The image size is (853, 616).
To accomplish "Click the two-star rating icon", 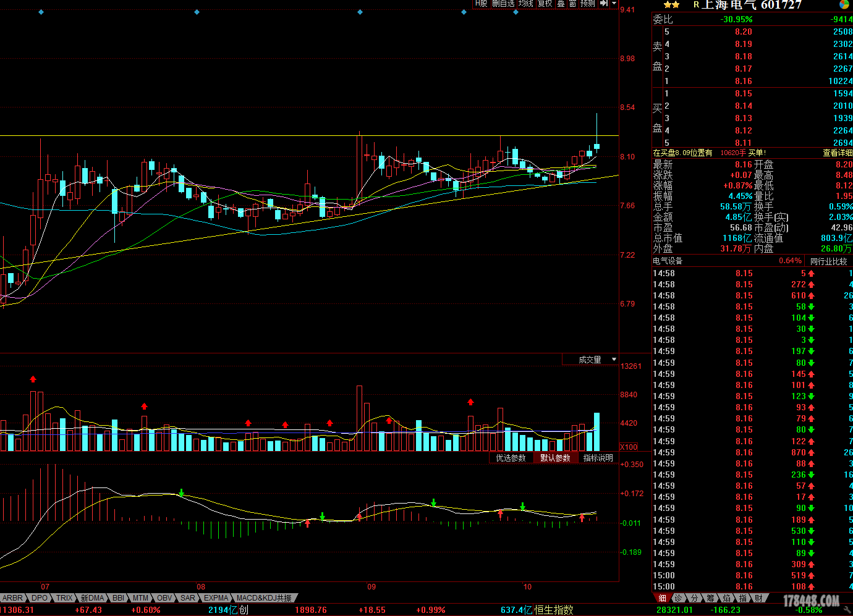I will (x=672, y=4).
